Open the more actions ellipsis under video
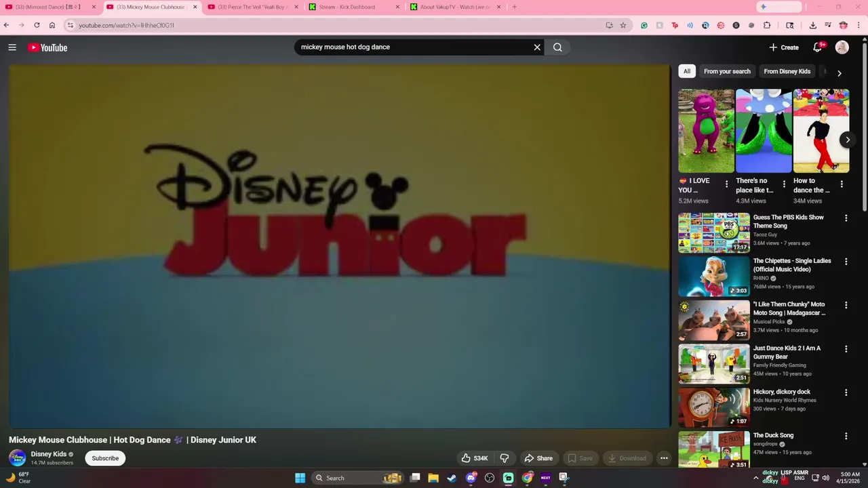The width and height of the screenshot is (868, 488). [x=664, y=458]
